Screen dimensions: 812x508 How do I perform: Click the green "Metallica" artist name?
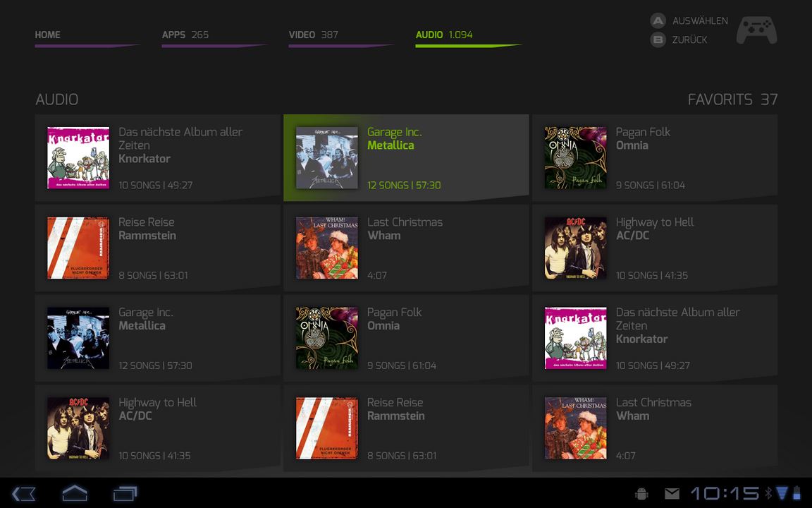tap(390, 145)
